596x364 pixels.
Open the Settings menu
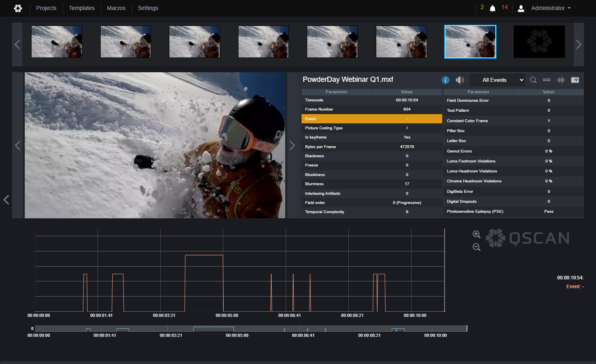[148, 8]
